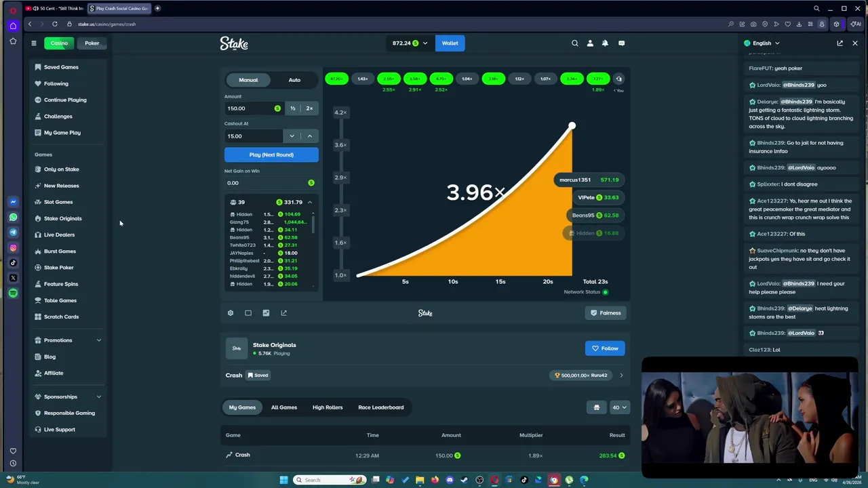The width and height of the screenshot is (868, 488).
Task: Open Responsible Gaming link
Action: [68, 413]
